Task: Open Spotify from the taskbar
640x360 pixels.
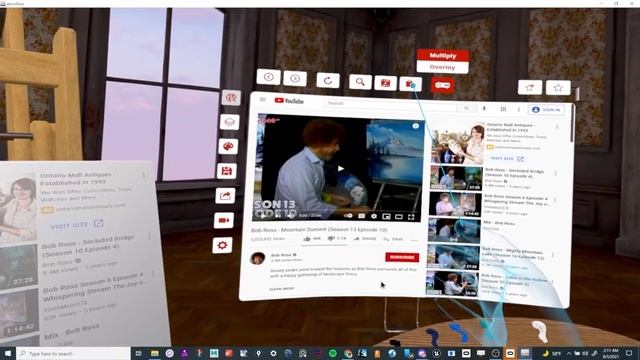Action: [333, 353]
